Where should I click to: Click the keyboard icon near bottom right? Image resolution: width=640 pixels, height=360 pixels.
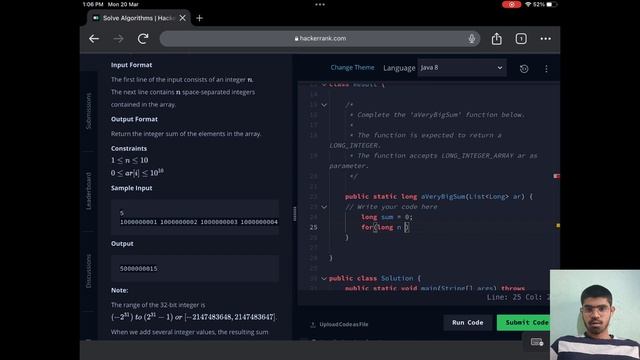click(536, 342)
